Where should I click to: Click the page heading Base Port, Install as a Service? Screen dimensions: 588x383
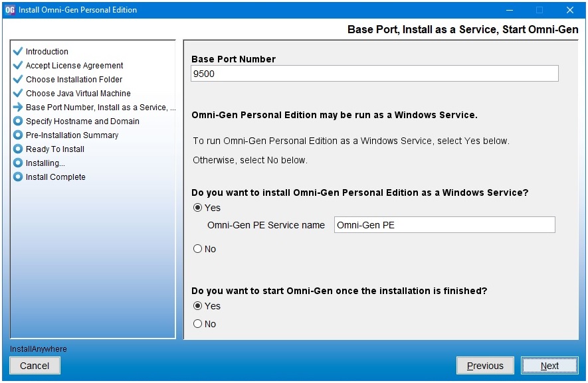click(x=462, y=29)
